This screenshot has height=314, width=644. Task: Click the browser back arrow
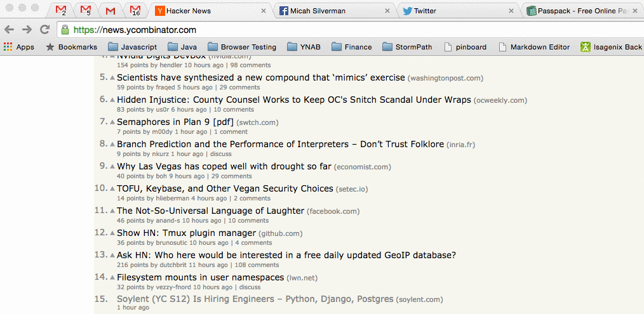coord(10,30)
